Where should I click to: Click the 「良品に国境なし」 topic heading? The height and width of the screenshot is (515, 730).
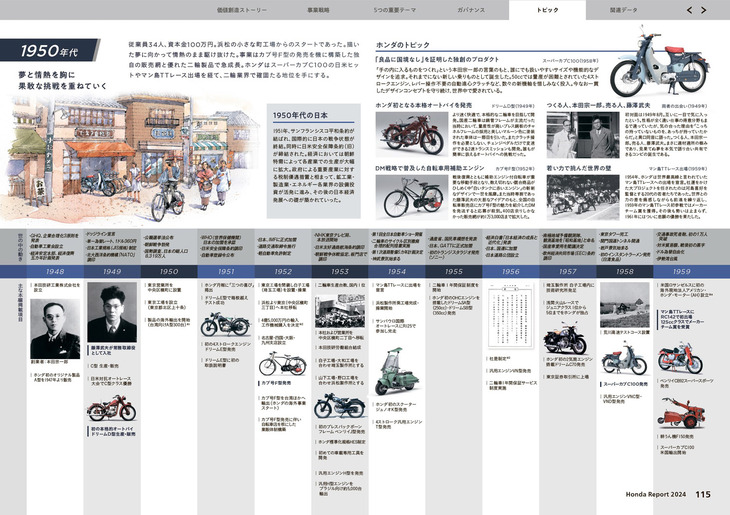point(437,60)
